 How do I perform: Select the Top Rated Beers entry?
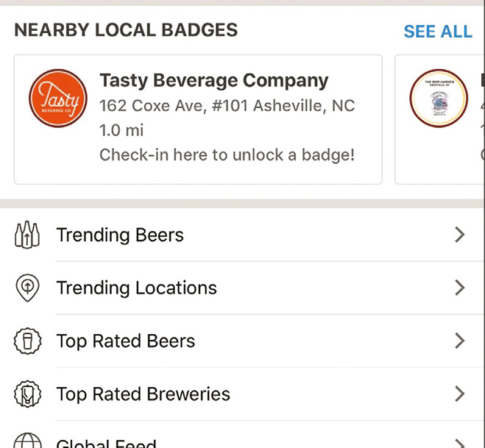[x=126, y=341]
